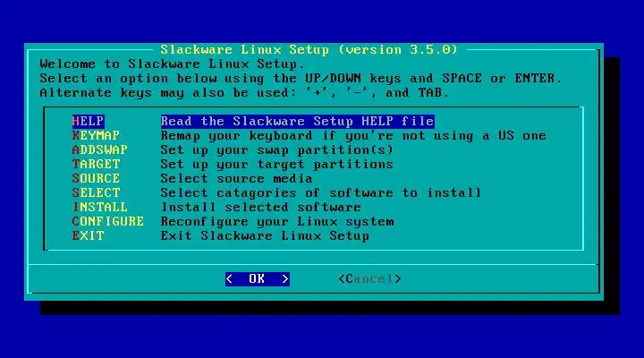Click 'Select catagories of software to install' text

click(321, 192)
